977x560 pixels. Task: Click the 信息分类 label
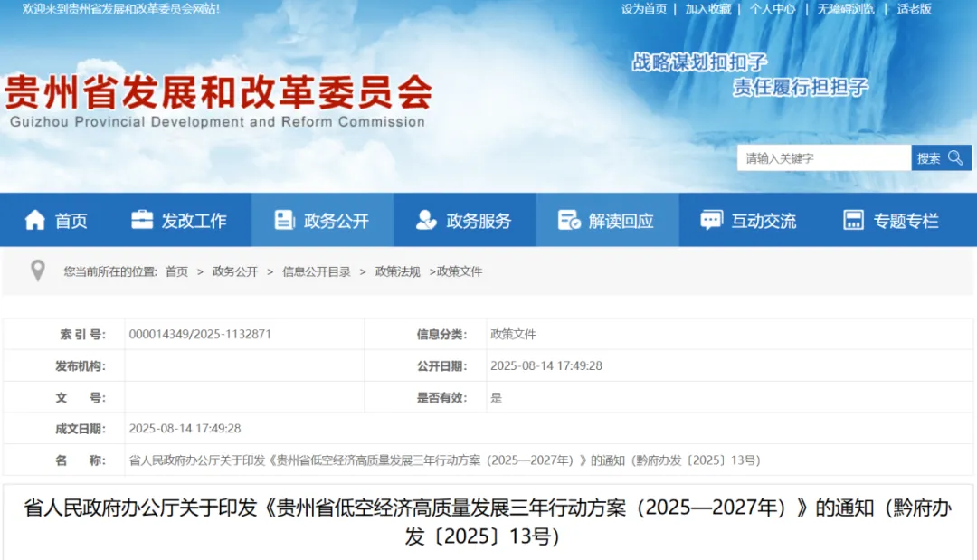click(441, 334)
